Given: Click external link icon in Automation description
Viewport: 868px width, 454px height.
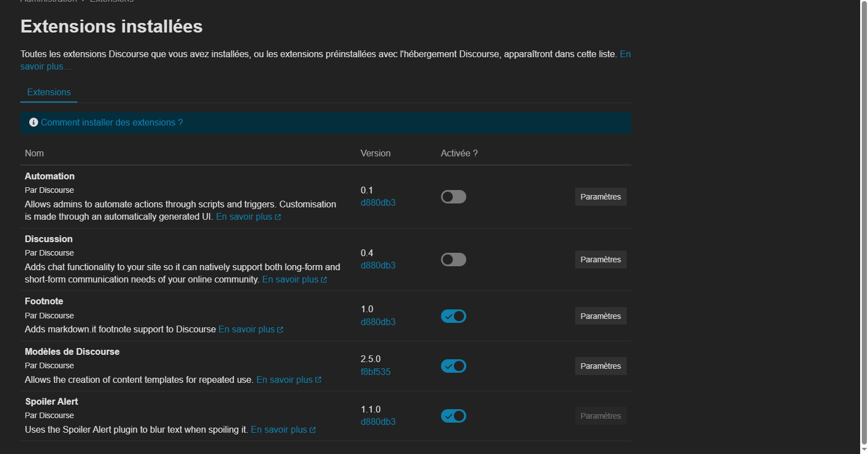Looking at the screenshot, I should tap(278, 217).
